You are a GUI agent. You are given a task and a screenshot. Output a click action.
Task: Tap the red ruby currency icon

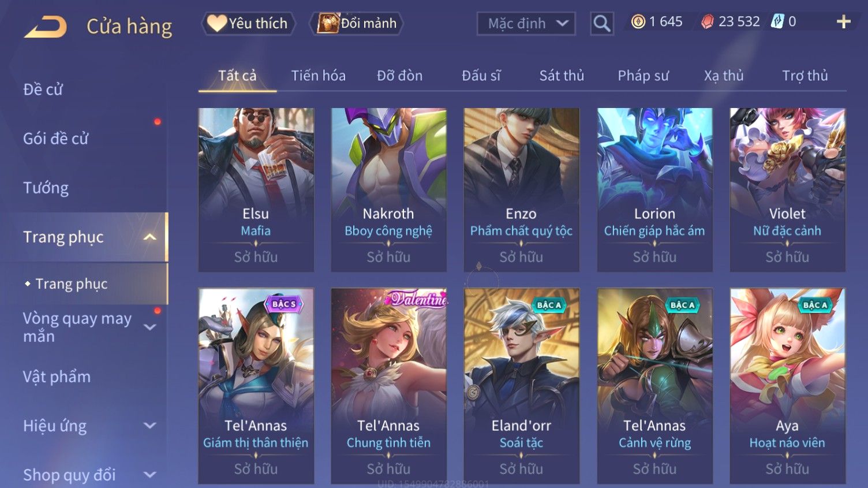tap(707, 22)
